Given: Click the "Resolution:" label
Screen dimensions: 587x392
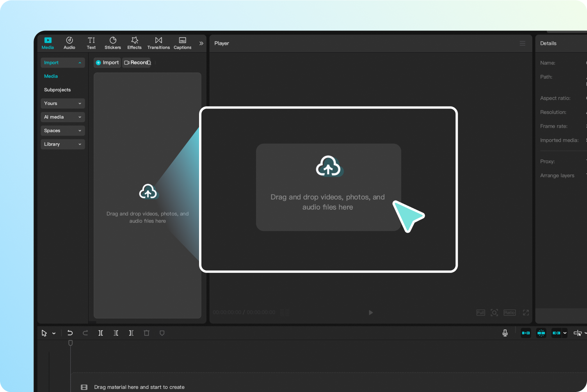Looking at the screenshot, I should 553,112.
